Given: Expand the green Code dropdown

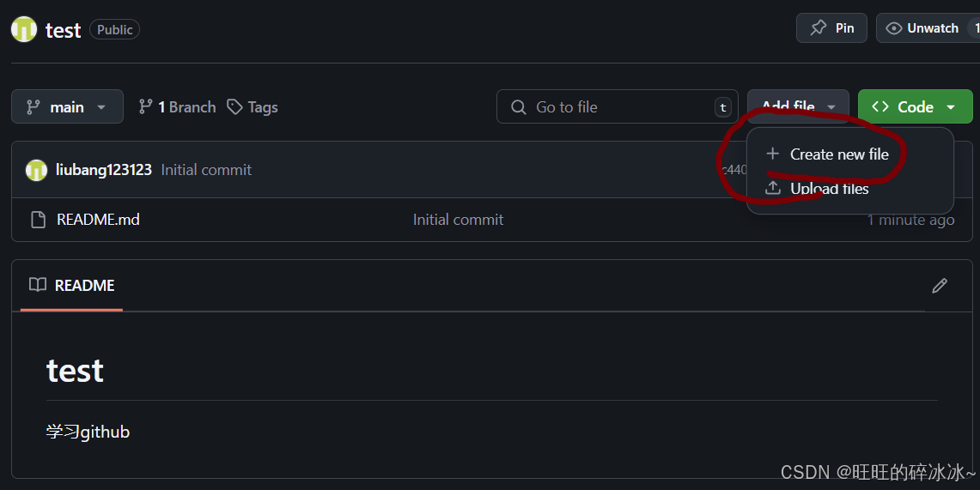Looking at the screenshot, I should point(915,106).
